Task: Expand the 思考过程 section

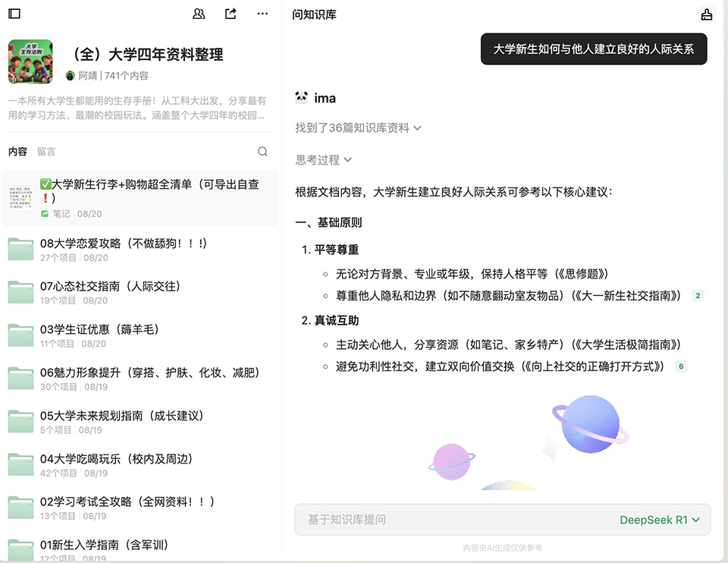Action: click(324, 160)
